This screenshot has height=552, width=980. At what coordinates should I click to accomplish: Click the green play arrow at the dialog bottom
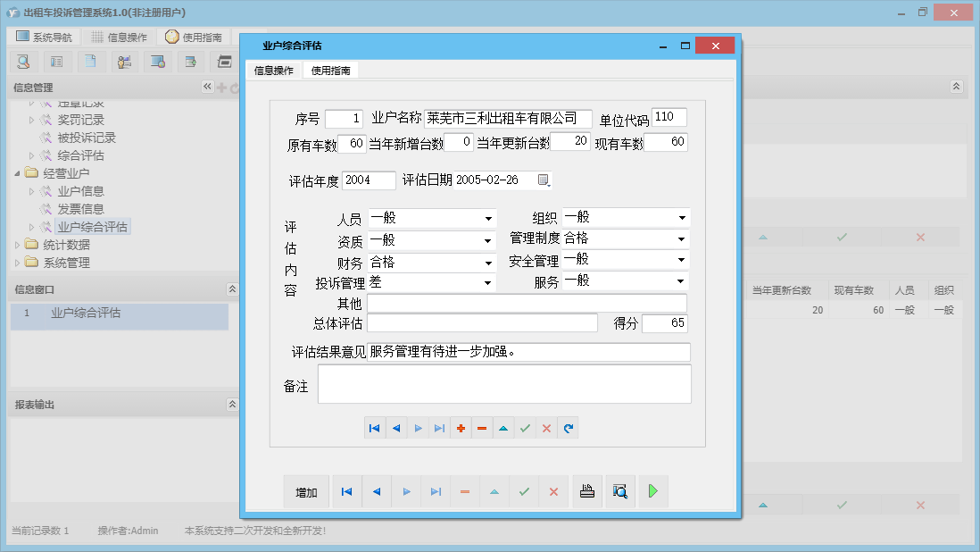(x=652, y=490)
